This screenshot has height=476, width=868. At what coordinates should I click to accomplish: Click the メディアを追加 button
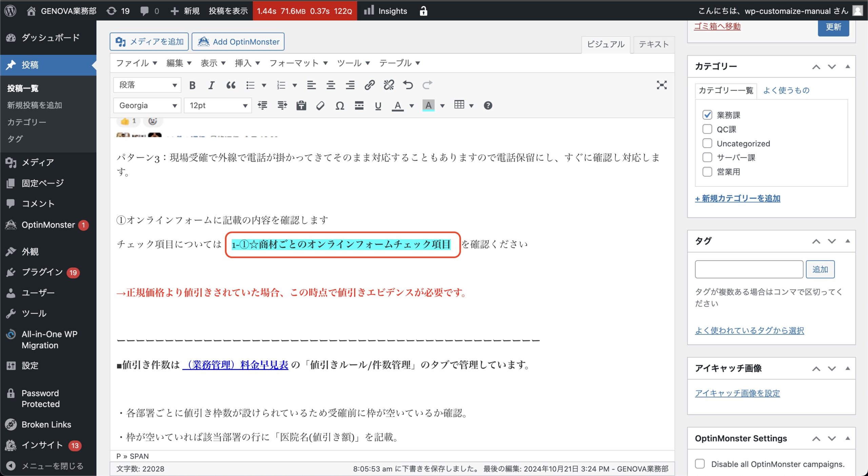pyautogui.click(x=149, y=42)
